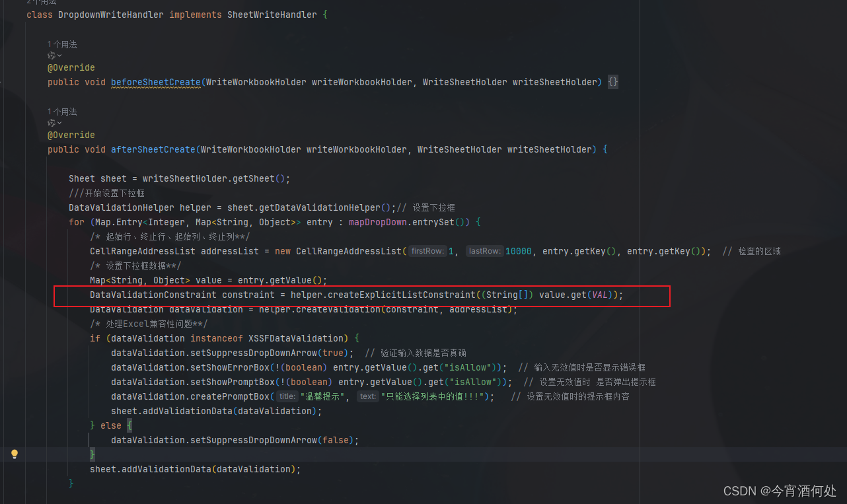Click the SheetWriteHandler interface name

272,15
